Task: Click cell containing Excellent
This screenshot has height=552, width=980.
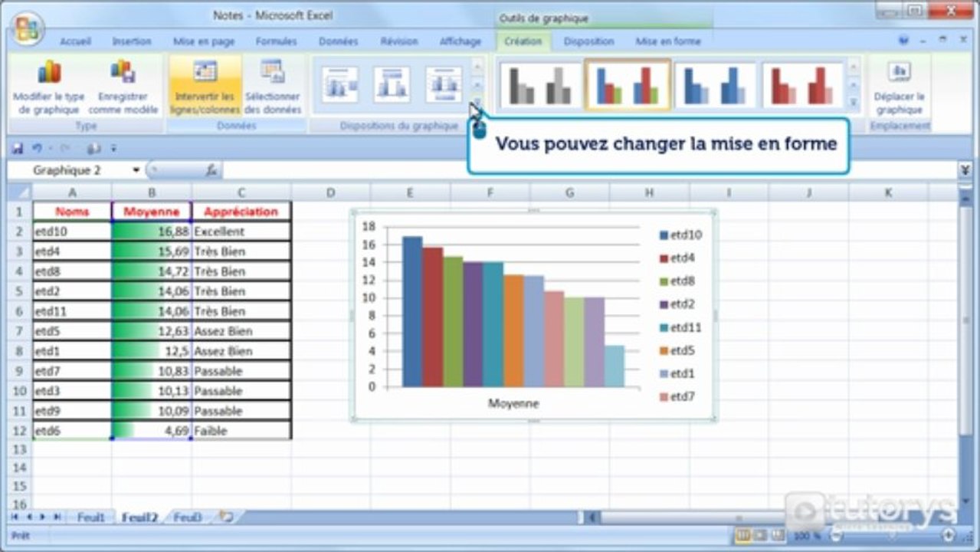Action: (241, 231)
